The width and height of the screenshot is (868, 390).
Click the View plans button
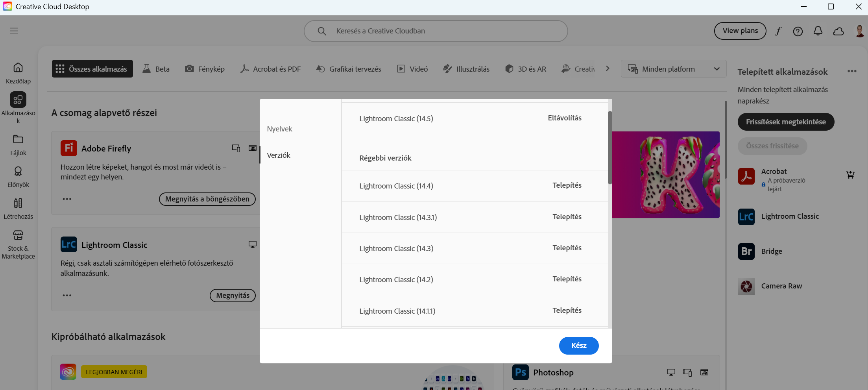pos(740,31)
